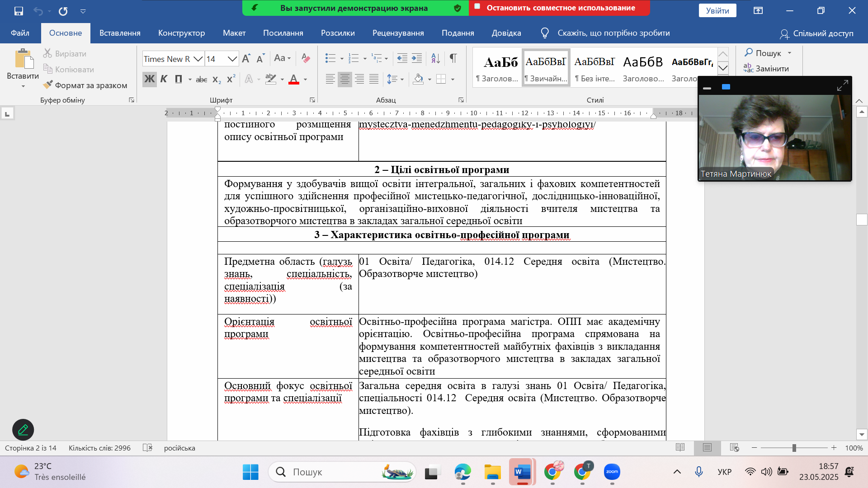Align text to the left

click(x=330, y=80)
